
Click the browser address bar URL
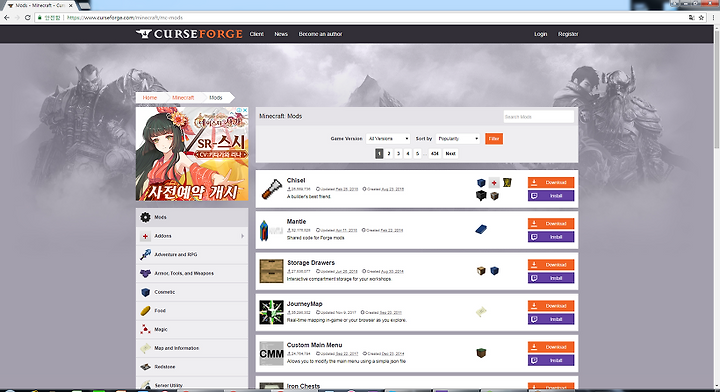125,18
